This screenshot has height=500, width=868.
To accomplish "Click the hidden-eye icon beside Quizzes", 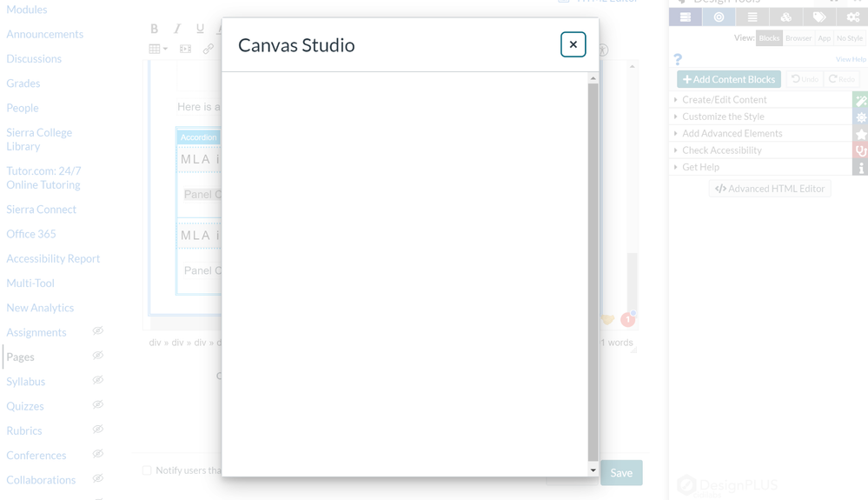I will tap(98, 404).
